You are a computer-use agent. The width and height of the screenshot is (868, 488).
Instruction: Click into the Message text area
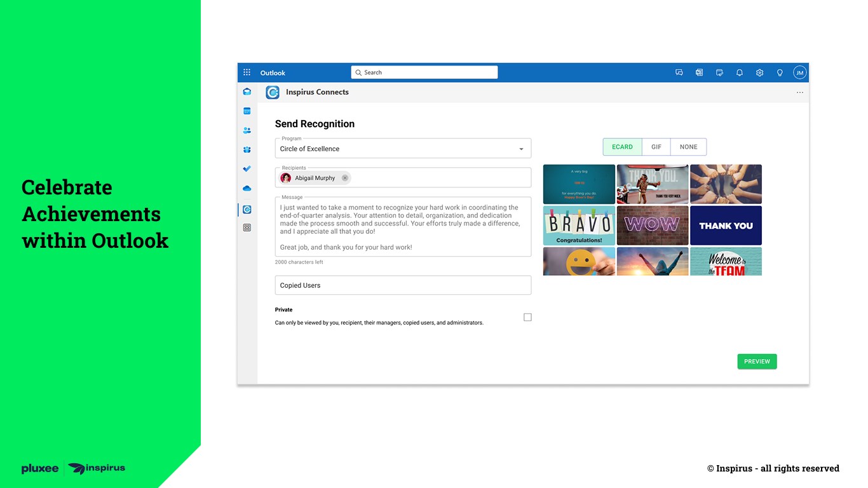403,227
